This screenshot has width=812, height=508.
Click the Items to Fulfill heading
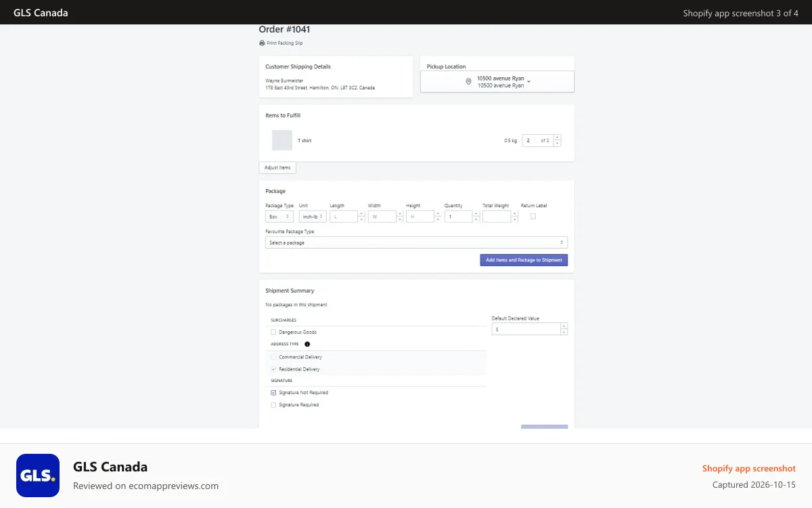click(x=283, y=115)
